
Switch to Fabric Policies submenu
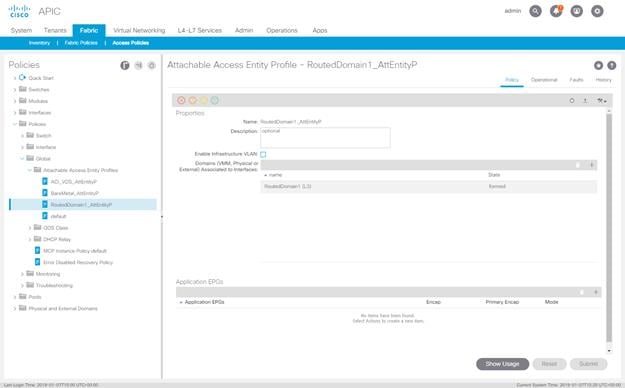(81, 43)
